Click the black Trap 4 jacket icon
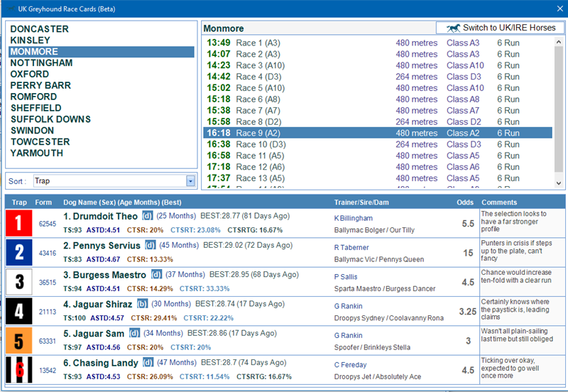568x392 pixels. click(19, 311)
